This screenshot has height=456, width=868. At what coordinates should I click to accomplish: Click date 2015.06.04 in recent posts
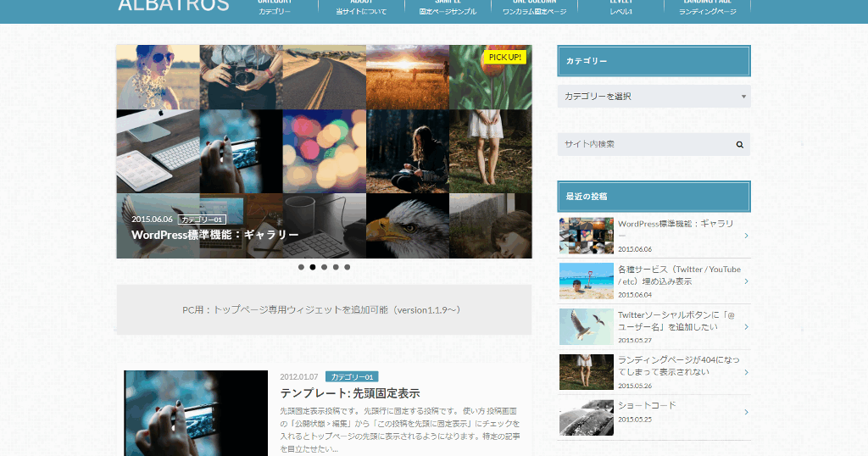pyautogui.click(x=635, y=295)
